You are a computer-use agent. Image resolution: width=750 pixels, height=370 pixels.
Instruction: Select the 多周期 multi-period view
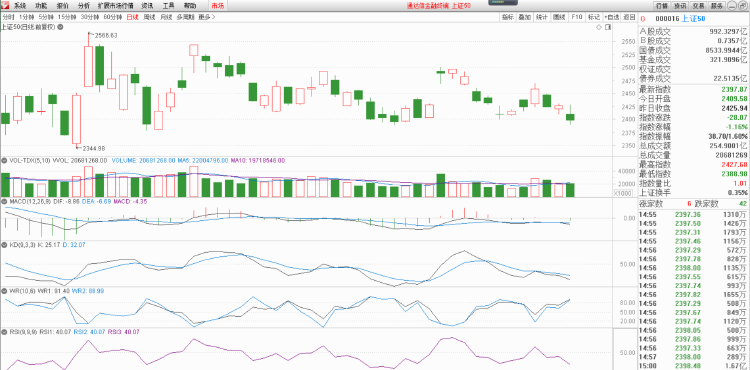pyautogui.click(x=185, y=17)
